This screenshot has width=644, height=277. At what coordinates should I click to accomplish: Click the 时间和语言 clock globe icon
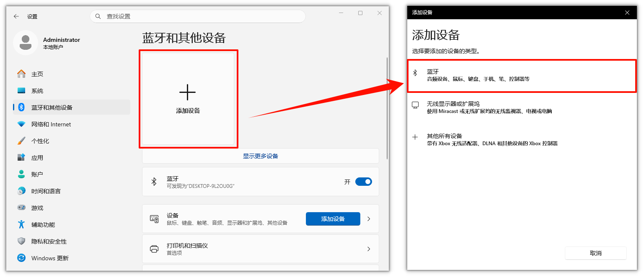coord(21,191)
